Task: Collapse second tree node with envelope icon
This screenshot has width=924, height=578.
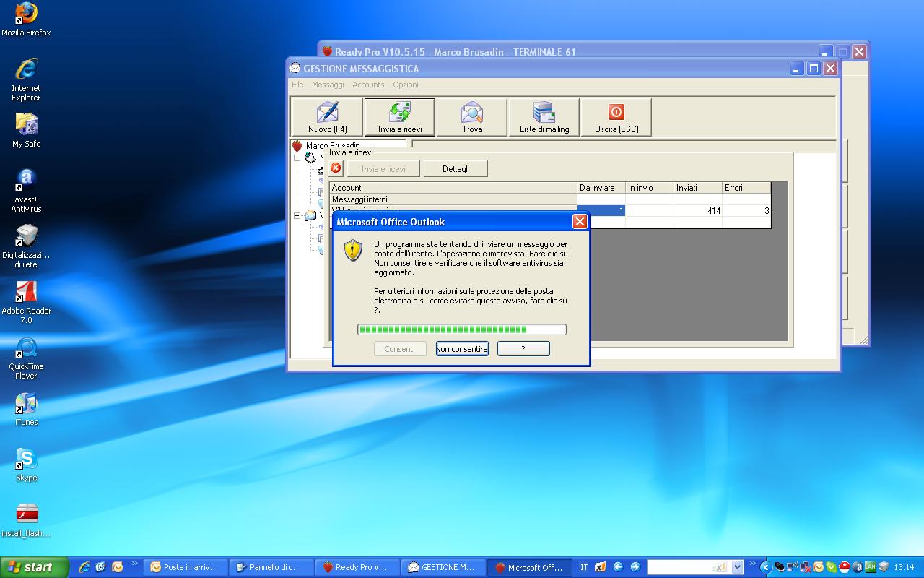Action: (x=297, y=215)
